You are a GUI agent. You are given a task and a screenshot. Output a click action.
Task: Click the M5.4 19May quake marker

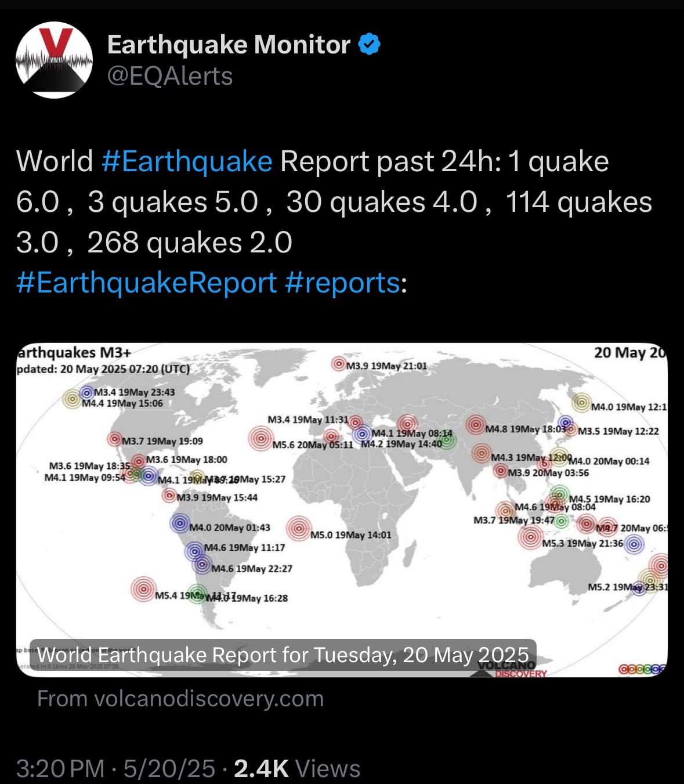(143, 589)
